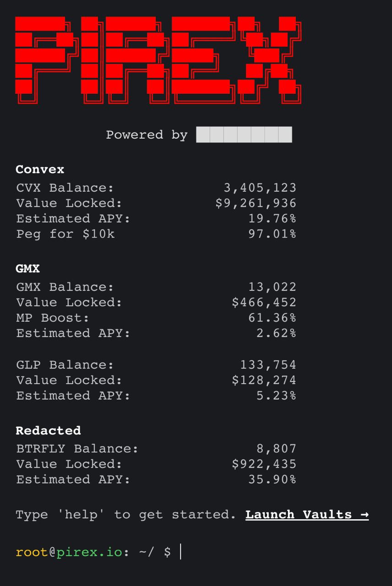This screenshot has width=392, height=586.
Task: Click the GLP Value Locked amount $128,274
Action: coord(264,380)
